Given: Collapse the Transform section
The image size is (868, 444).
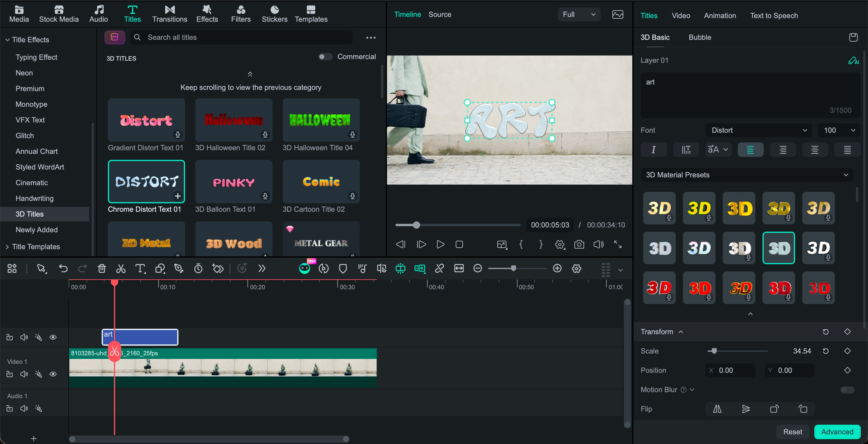Looking at the screenshot, I should point(681,332).
